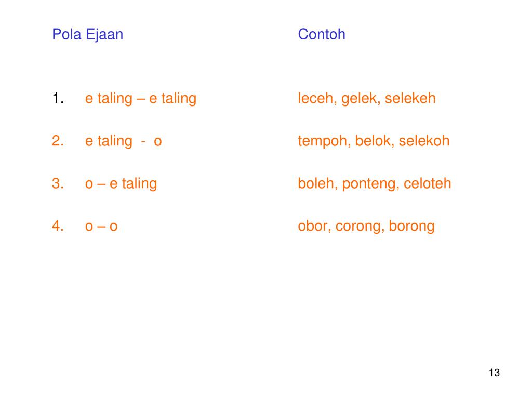Click the word 'borong'
This screenshot has width=532, height=399.
coord(411,227)
